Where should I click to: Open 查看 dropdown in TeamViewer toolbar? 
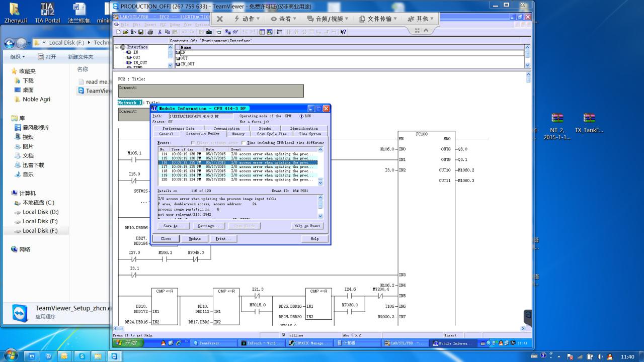click(284, 19)
